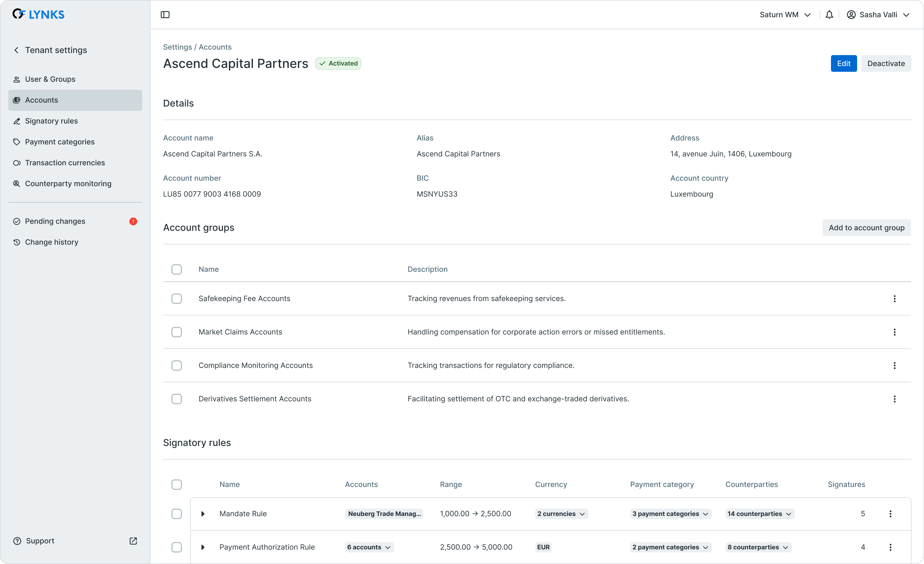Open Counterparty monitoring sidebar item
The height and width of the screenshot is (564, 924).
[x=68, y=184]
